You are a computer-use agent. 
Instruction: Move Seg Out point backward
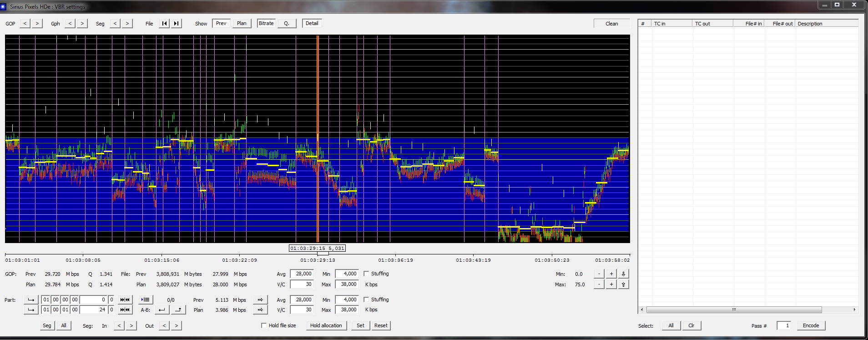pyautogui.click(x=164, y=326)
